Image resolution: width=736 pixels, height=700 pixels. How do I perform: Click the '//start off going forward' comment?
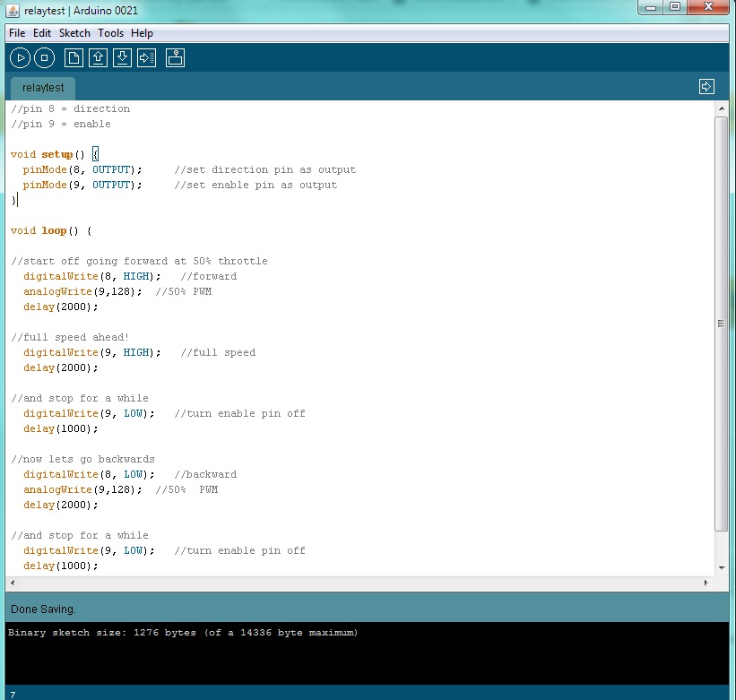139,262
